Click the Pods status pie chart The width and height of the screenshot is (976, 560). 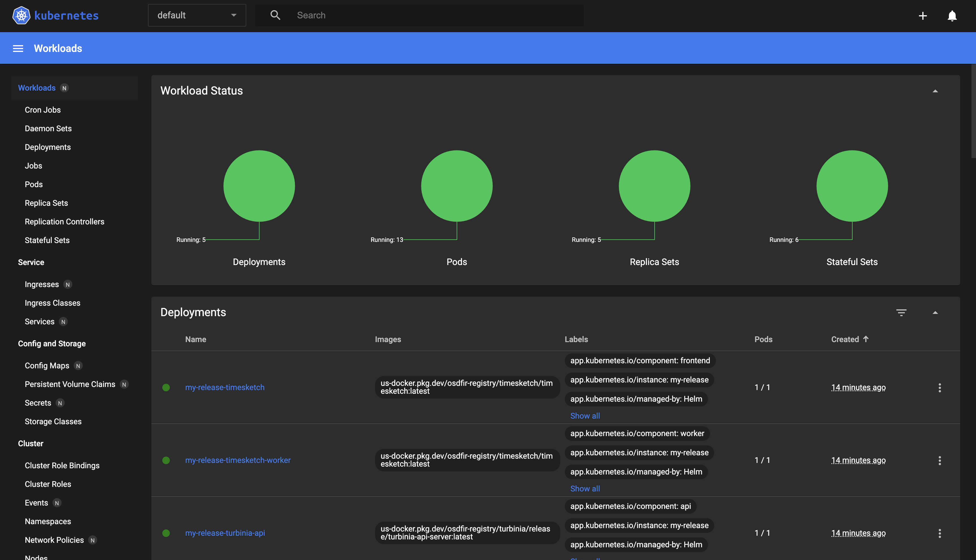pos(457,186)
